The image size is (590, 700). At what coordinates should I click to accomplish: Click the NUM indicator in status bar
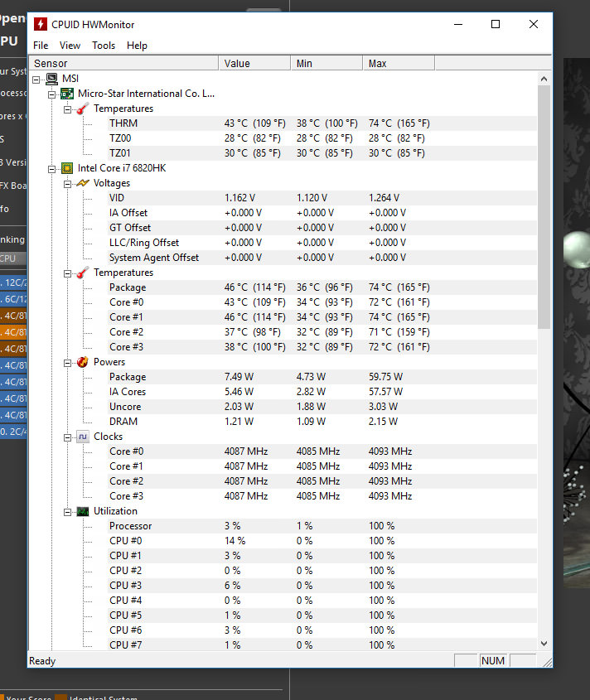pos(493,661)
